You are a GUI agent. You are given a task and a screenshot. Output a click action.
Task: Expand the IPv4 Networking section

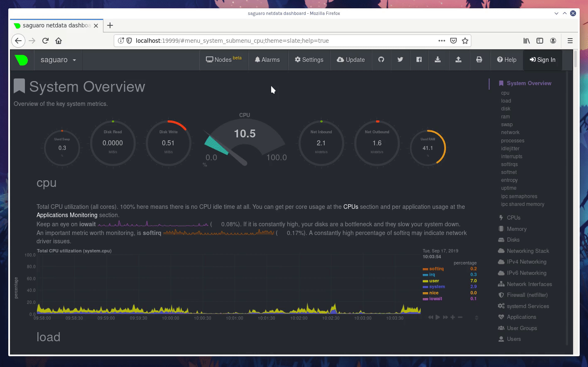[x=527, y=262]
